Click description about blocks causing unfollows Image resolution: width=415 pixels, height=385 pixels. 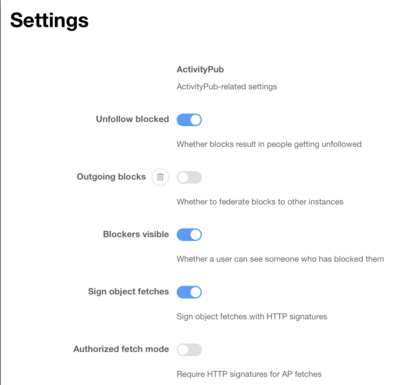coord(269,144)
